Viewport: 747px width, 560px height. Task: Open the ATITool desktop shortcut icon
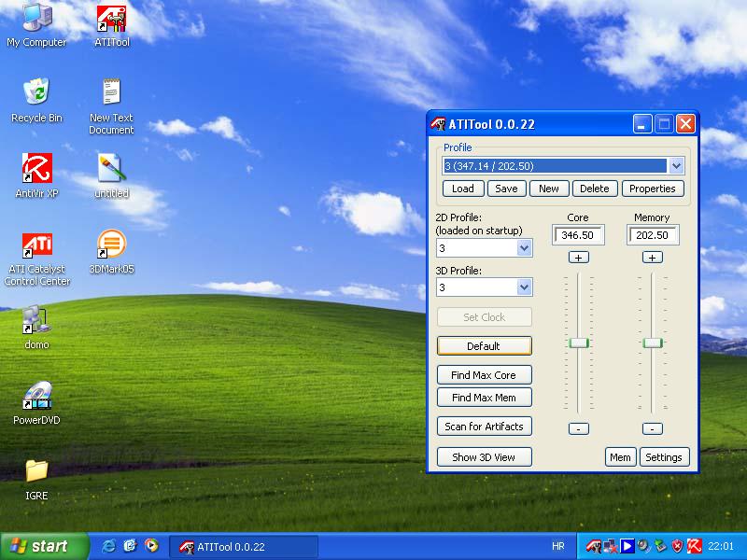pos(111,19)
